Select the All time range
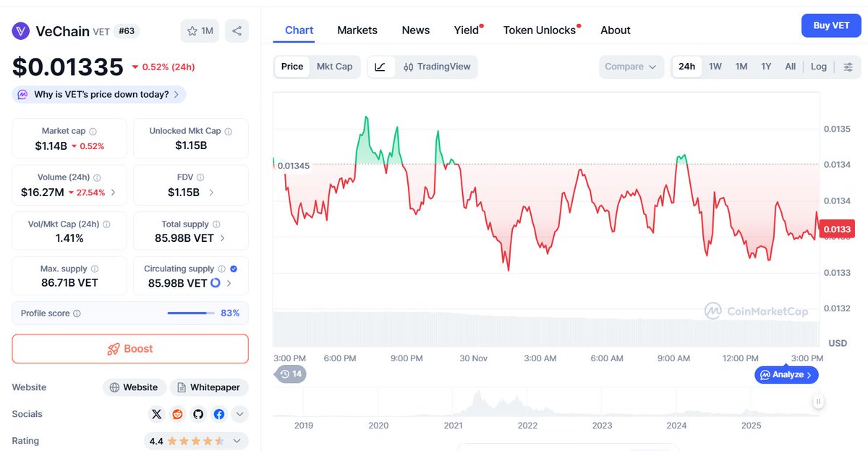868x451 pixels. (x=791, y=67)
